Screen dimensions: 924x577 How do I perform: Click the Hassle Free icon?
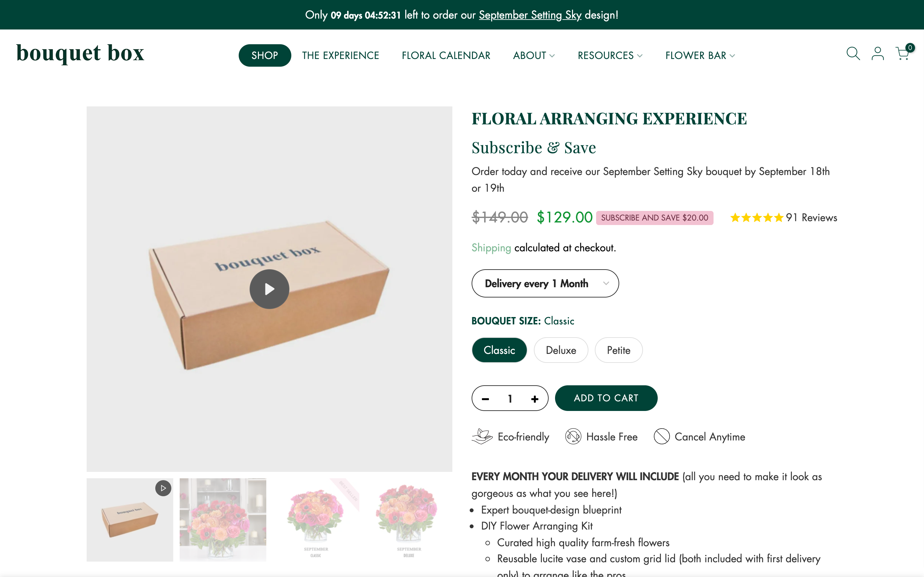(572, 436)
